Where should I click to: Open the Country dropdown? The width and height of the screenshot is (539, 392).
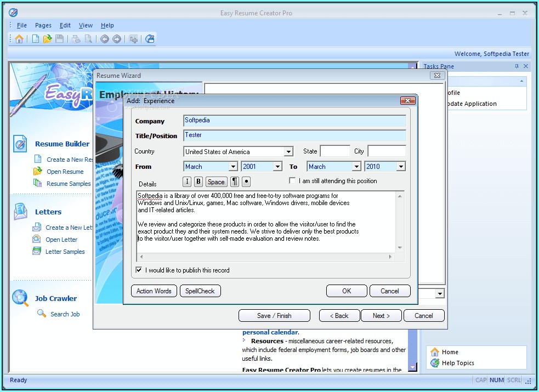[288, 152]
